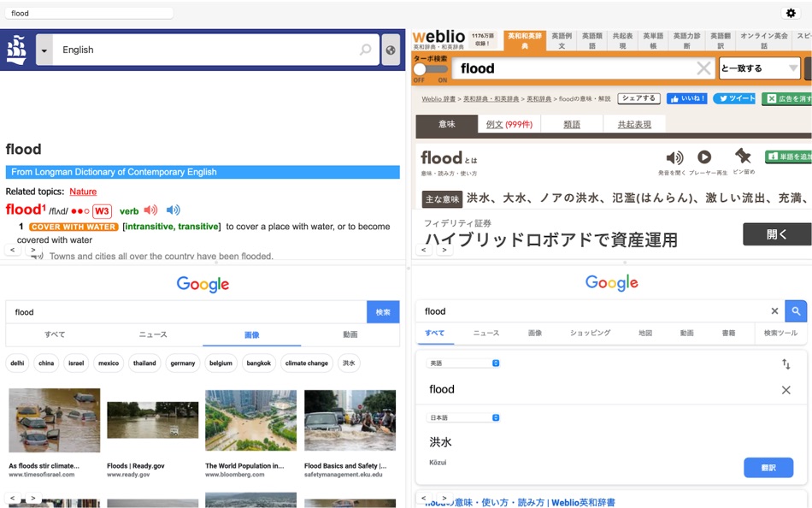Switch to 動画 in image search pane

coord(350,334)
